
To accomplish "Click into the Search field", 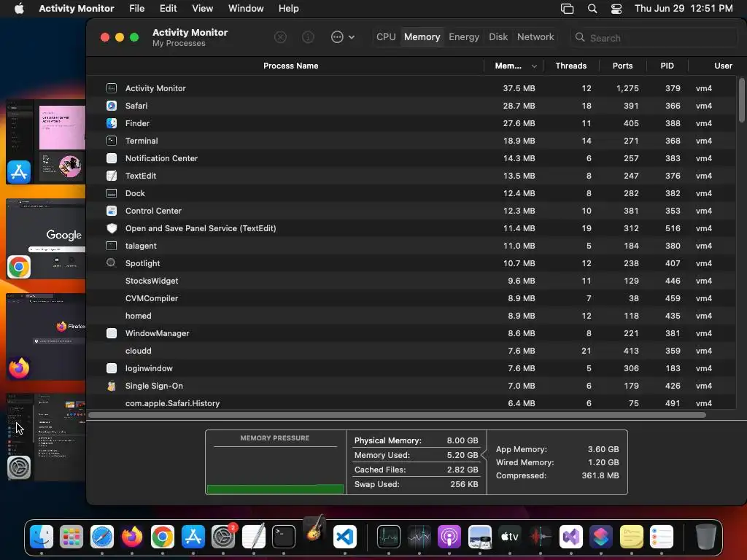I will (x=654, y=38).
